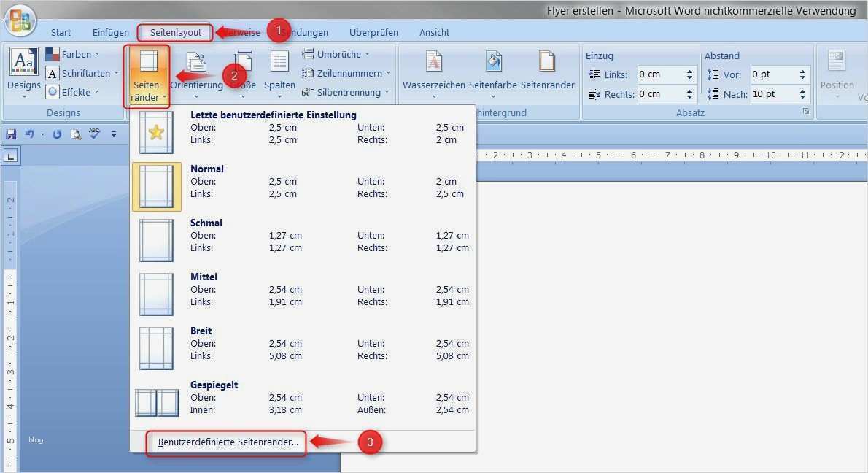Viewport: 868px width, 473px height.
Task: Open the Zeilennummern line numbers dropdown
Action: click(x=346, y=73)
